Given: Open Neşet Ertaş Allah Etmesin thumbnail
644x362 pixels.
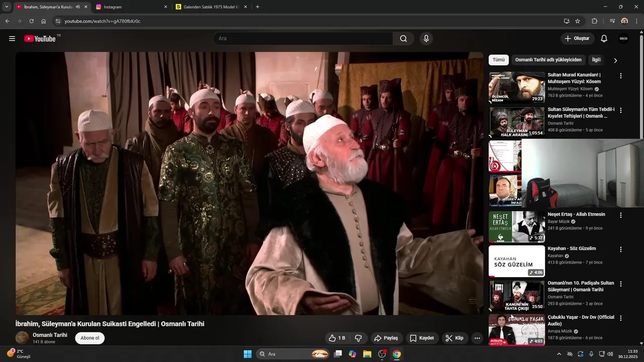Looking at the screenshot, I should (x=517, y=226).
